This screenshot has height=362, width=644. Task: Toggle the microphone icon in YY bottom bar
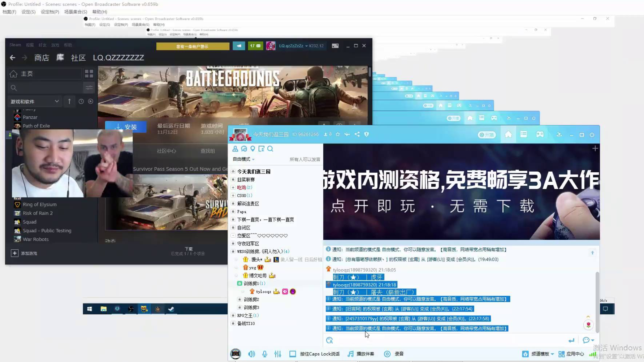[x=265, y=354]
